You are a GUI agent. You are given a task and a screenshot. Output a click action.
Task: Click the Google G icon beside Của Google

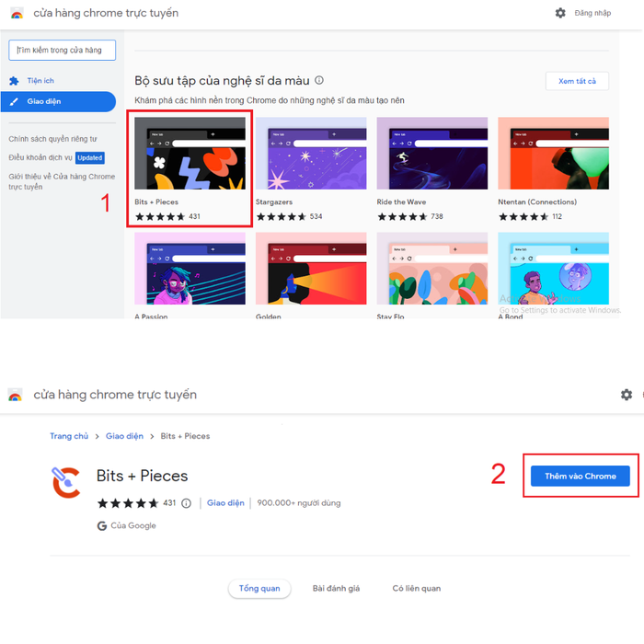pyautogui.click(x=102, y=525)
